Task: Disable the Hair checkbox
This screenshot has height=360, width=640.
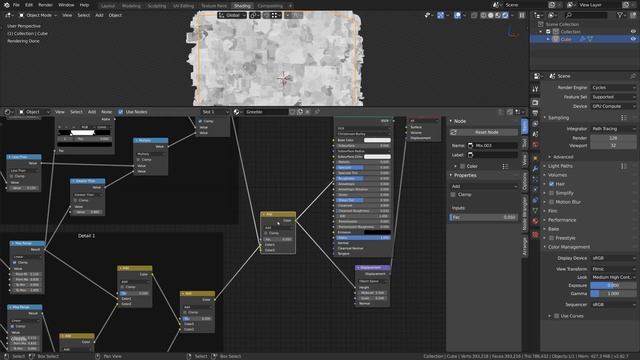Action: pyautogui.click(x=552, y=184)
